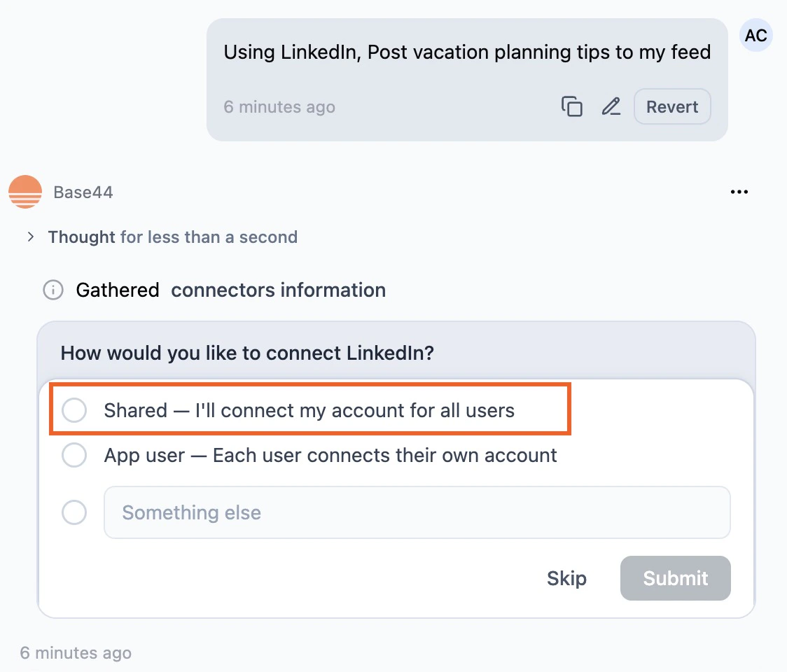Skip the LinkedIn connection question
787x672 pixels.
coord(566,578)
